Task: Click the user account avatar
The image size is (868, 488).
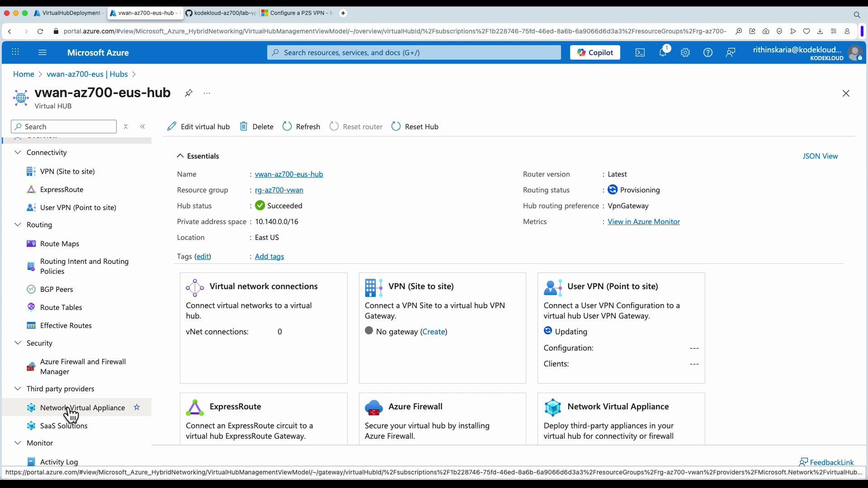Action: tap(854, 53)
